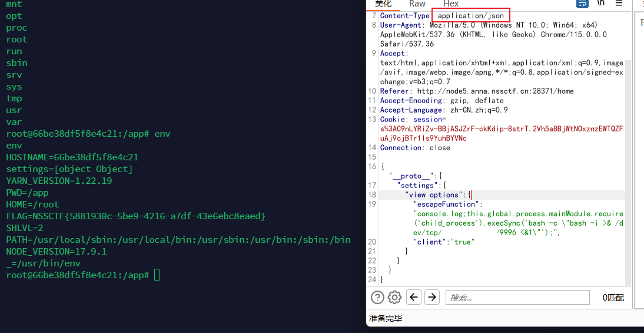The width and height of the screenshot is (644, 333).
Task: Toggle the word wrap icon in request editor
Action: 582,4
